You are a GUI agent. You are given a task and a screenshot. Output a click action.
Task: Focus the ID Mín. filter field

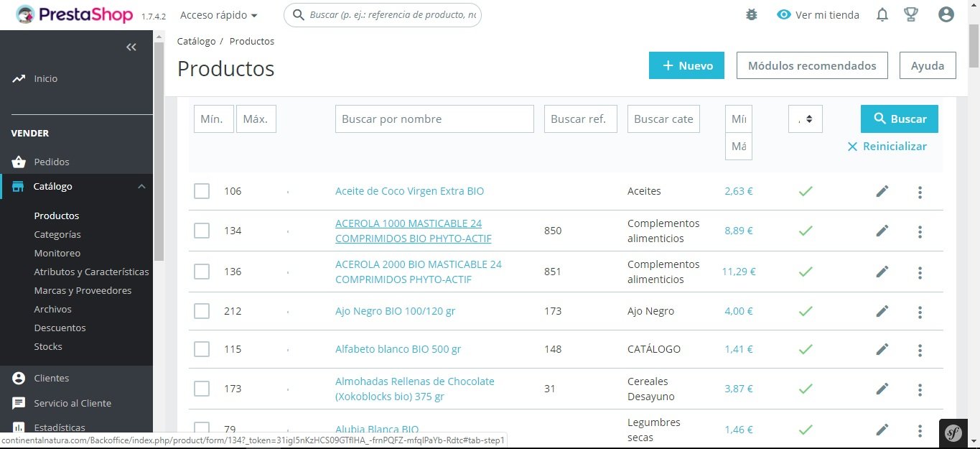coord(214,119)
